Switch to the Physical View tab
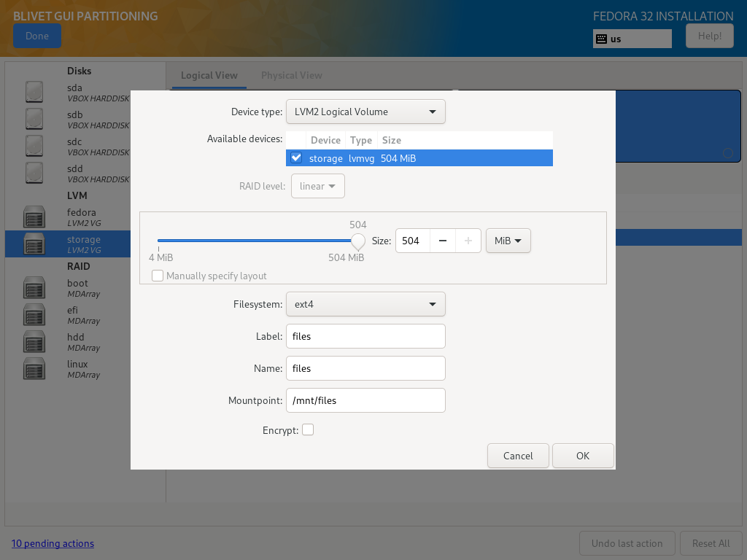Viewport: 747px width, 560px height. (291, 75)
